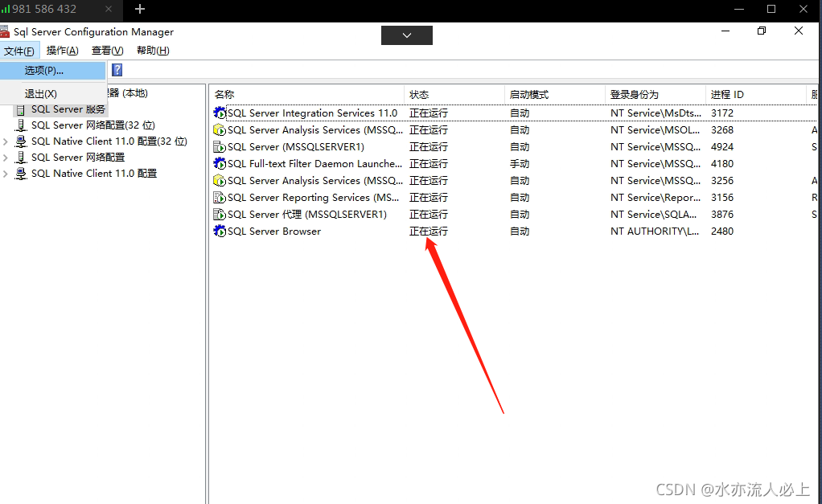Screen dimensions: 822x504
Task: Open the 文件(F) menu
Action: coord(19,51)
